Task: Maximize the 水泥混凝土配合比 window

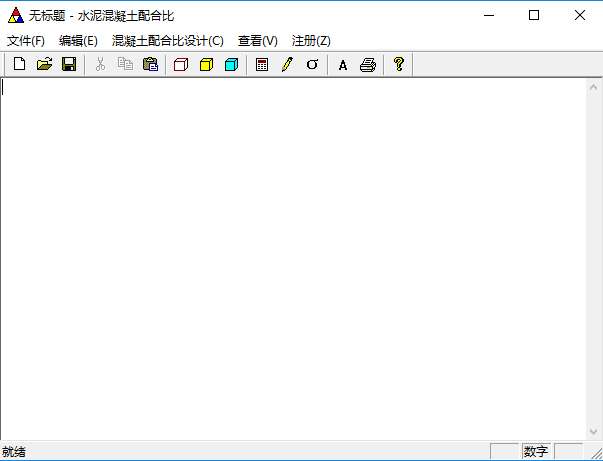Action: (x=534, y=15)
